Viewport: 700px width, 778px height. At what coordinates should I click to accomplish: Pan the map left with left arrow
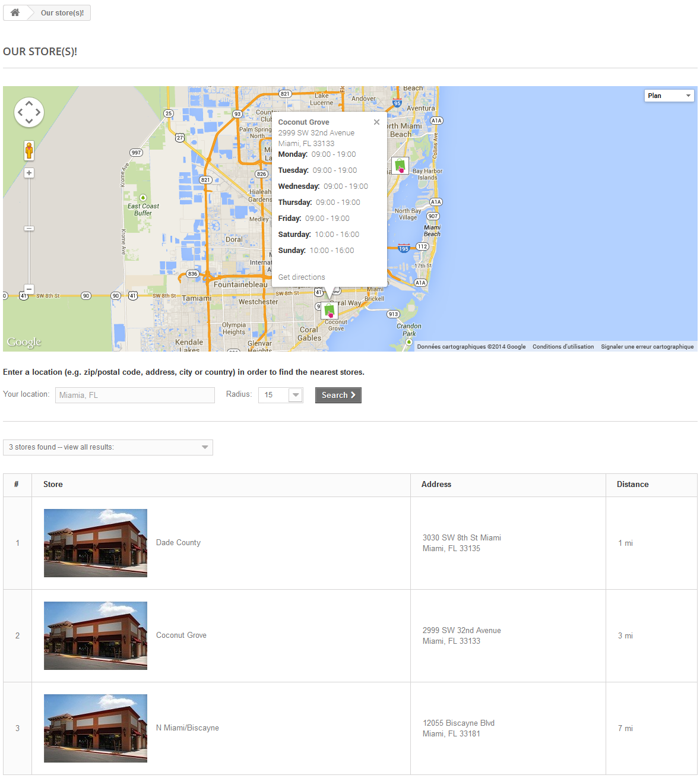click(20, 112)
